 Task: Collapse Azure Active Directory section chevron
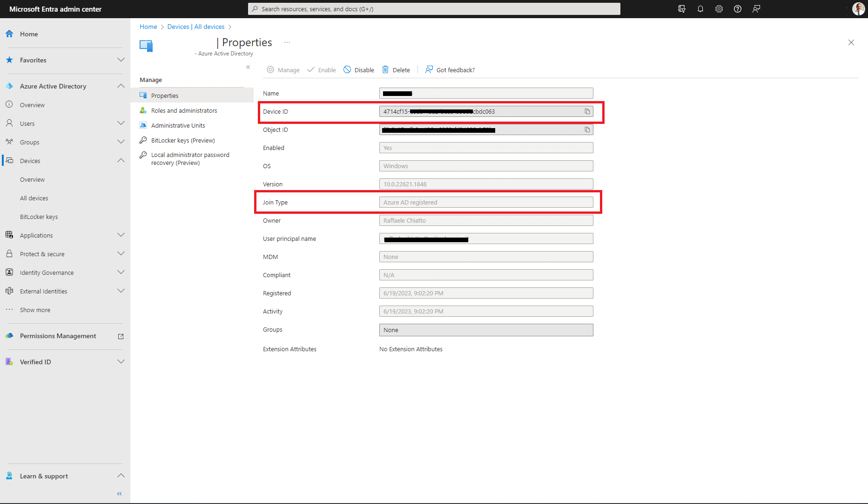[121, 86]
